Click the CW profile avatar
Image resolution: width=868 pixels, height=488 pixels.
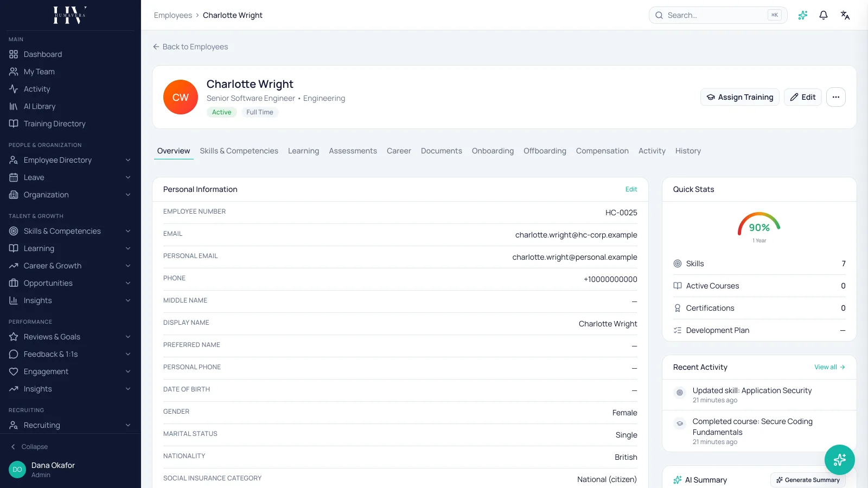181,97
